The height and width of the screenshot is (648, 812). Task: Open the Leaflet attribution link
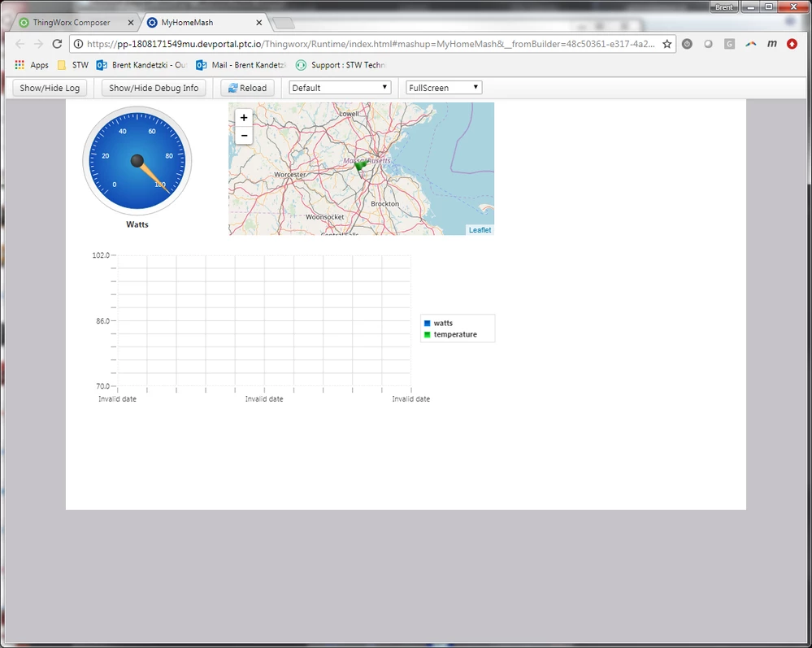[x=480, y=230]
